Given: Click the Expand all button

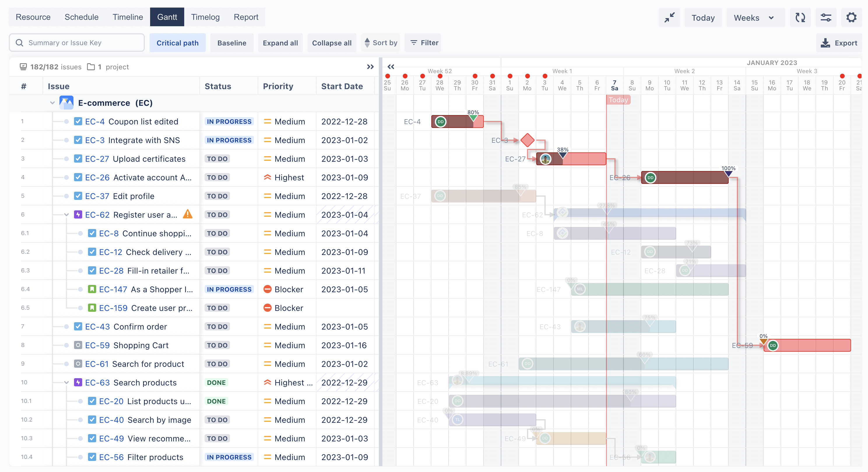Looking at the screenshot, I should pyautogui.click(x=280, y=43).
